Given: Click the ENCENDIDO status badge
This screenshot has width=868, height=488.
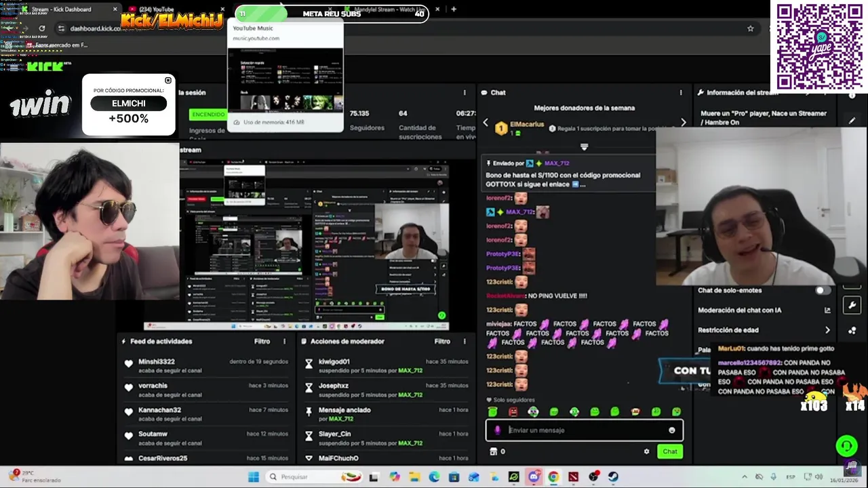Looking at the screenshot, I should [208, 115].
